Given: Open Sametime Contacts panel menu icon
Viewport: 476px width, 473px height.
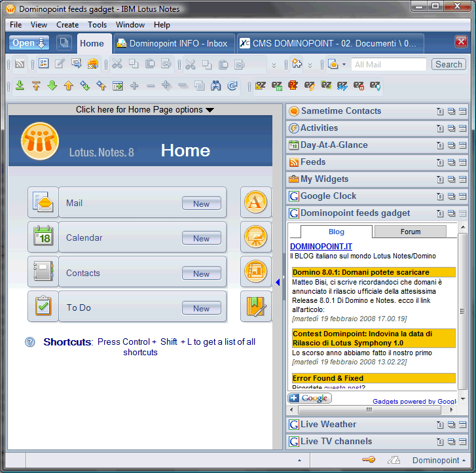Looking at the screenshot, I should [x=440, y=111].
